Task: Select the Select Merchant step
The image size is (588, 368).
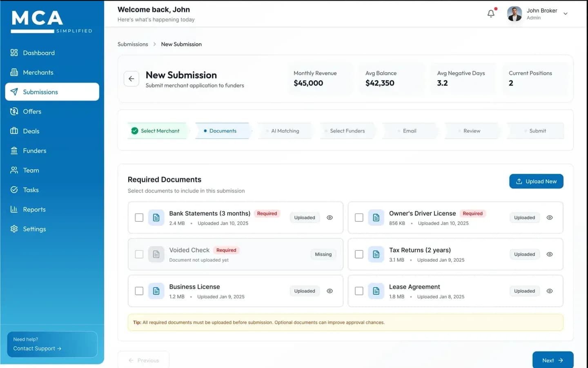Action: click(x=157, y=131)
